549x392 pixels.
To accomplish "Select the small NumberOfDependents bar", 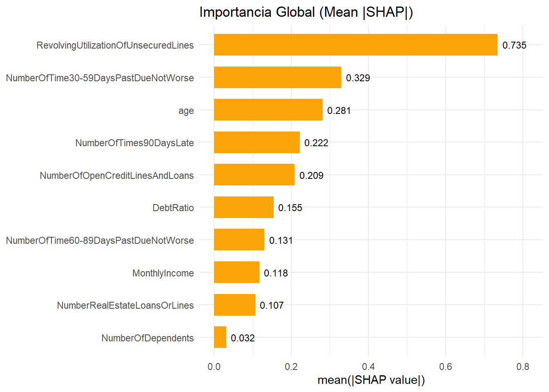I will 220,337.
